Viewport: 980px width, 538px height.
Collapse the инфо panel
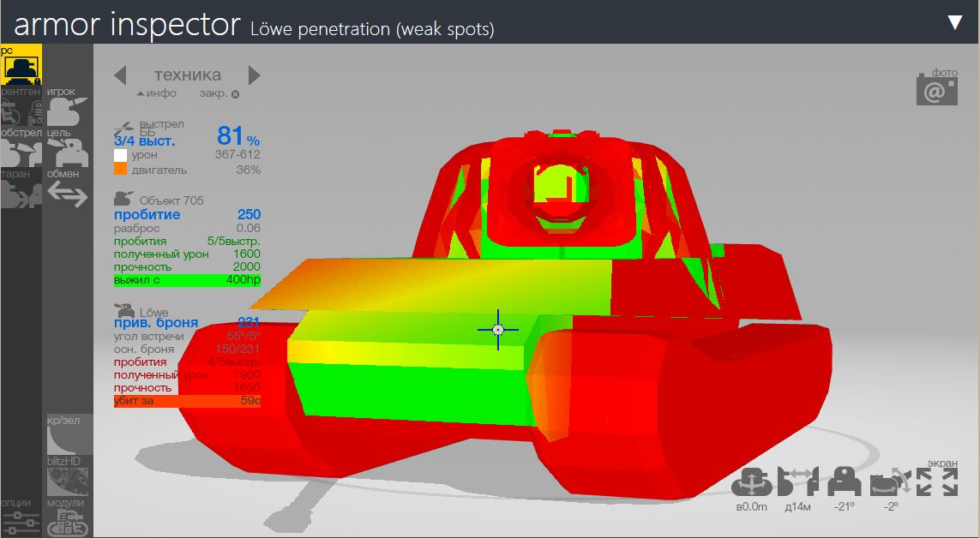coord(155,93)
